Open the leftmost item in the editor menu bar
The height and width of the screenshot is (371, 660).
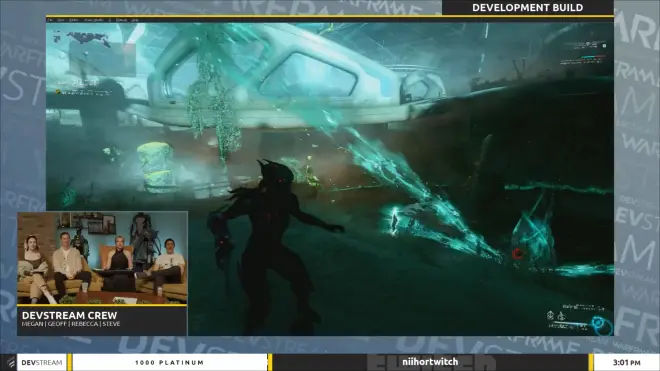(x=50, y=20)
